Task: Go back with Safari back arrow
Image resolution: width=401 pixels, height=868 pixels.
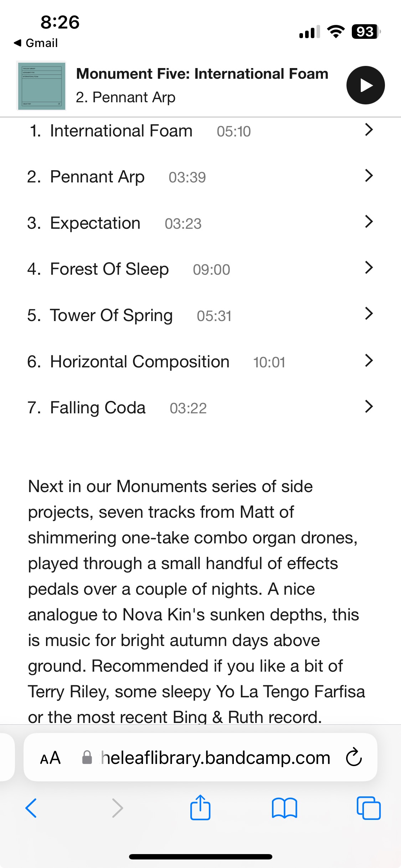Action: [x=31, y=807]
